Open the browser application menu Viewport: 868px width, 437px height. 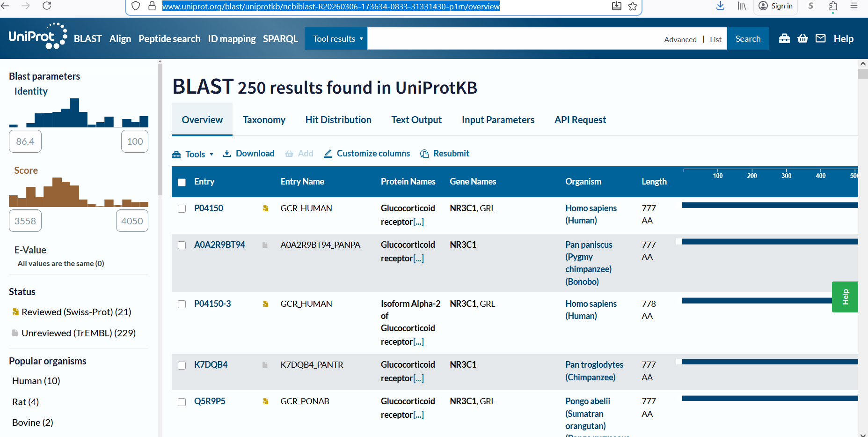(854, 6)
